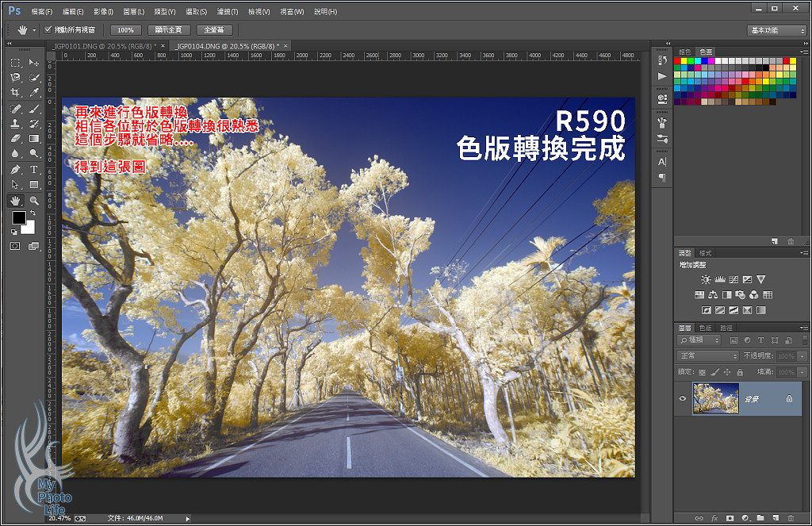Click the fit screen (顯示全頁) button
812x526 pixels.
click(x=168, y=30)
